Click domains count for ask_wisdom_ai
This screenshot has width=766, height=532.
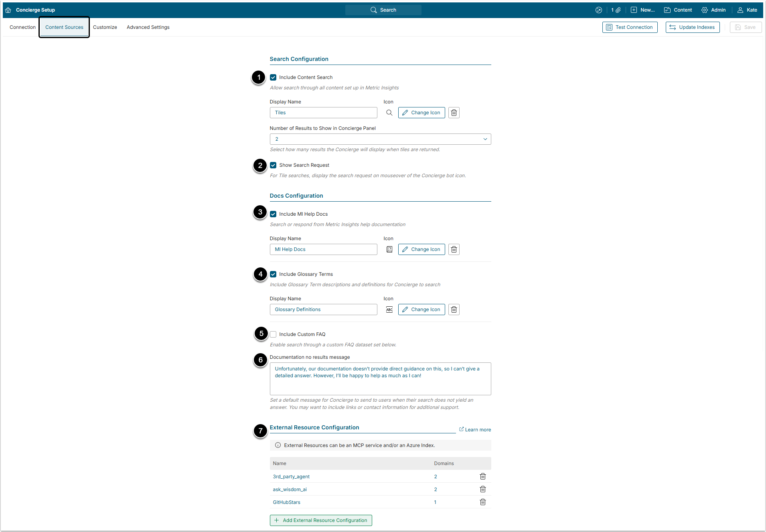point(436,490)
